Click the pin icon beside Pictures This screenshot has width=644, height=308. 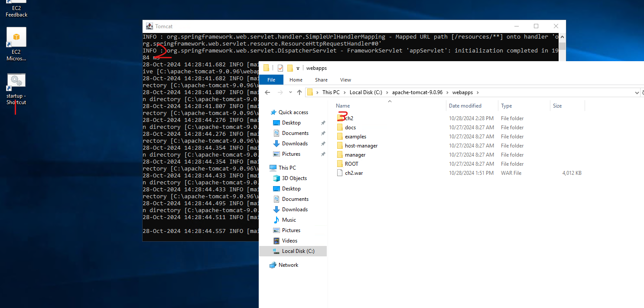pyautogui.click(x=323, y=154)
